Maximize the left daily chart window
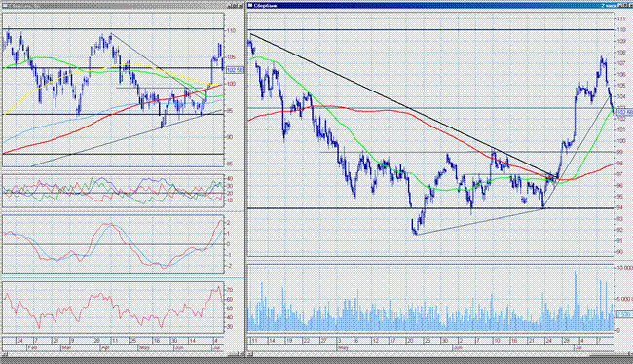Viewport: 633px width, 364px height. 235,6
